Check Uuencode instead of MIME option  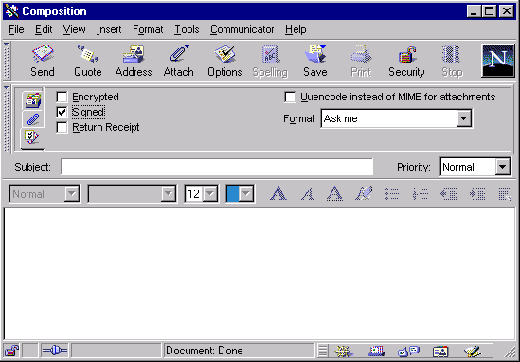[x=290, y=97]
